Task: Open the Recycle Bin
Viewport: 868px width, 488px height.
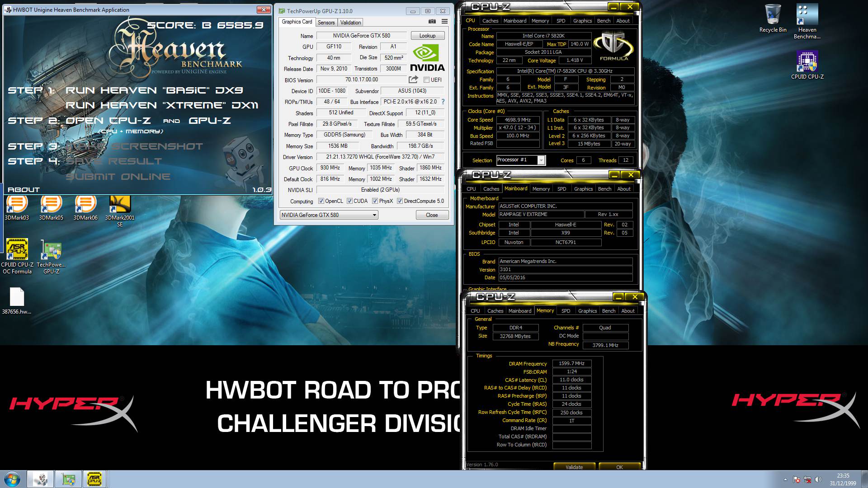Action: click(x=773, y=19)
